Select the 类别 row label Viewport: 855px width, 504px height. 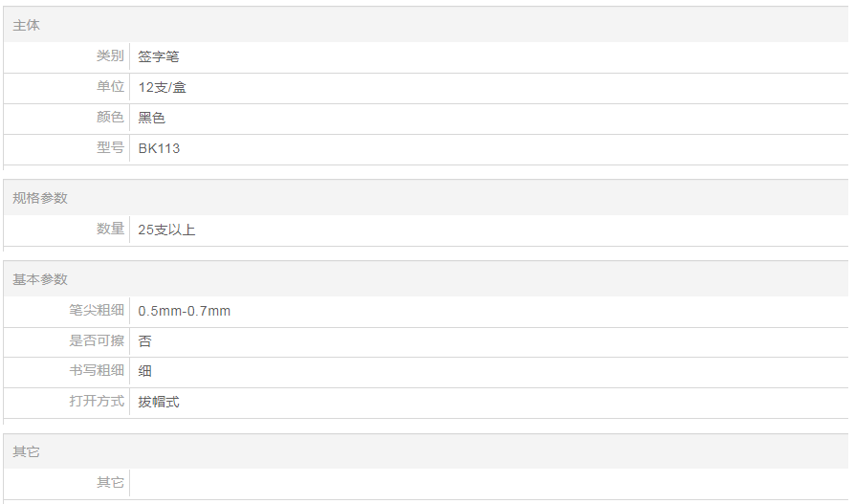110,56
